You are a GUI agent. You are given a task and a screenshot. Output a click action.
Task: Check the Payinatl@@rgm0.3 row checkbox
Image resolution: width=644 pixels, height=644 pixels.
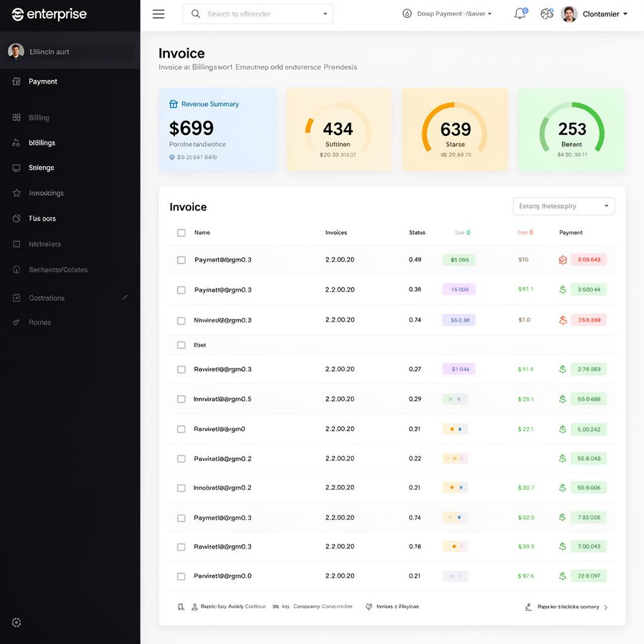point(181,290)
